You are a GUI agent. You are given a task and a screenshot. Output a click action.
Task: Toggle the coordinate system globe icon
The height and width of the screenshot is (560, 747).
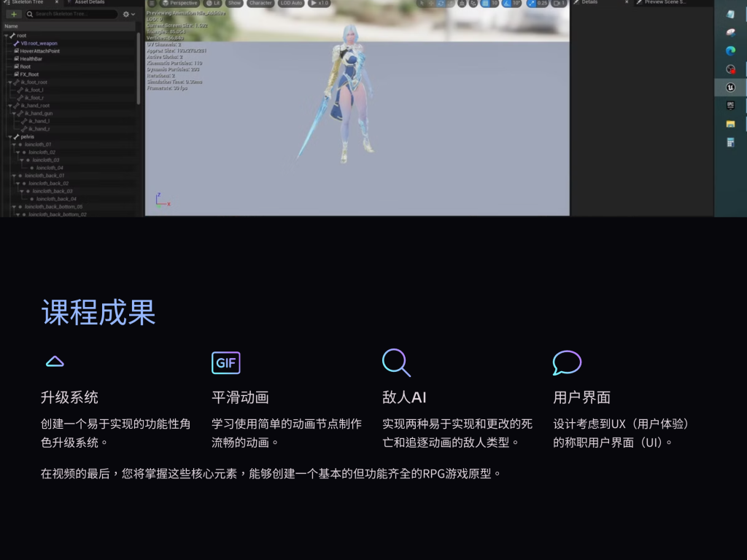click(x=462, y=4)
